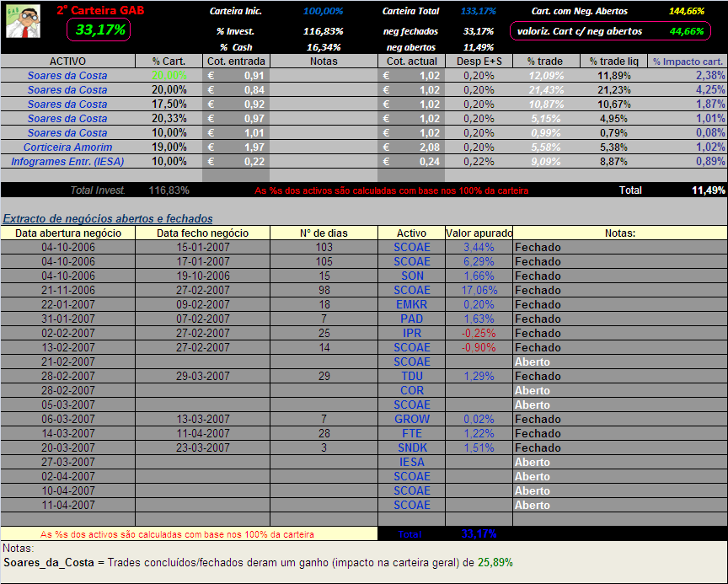Select the 133,17% Carteira Total value
This screenshot has width=728, height=584.
pos(479,11)
